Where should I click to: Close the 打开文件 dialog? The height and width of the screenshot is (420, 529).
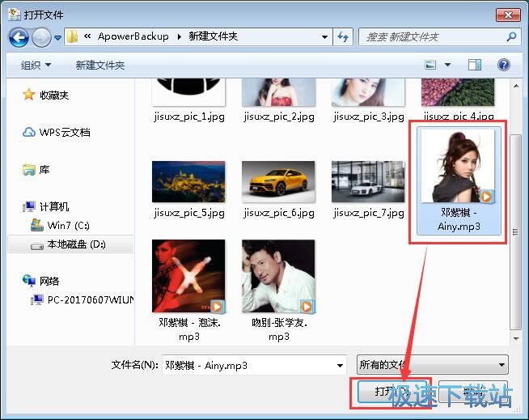[x=508, y=15]
